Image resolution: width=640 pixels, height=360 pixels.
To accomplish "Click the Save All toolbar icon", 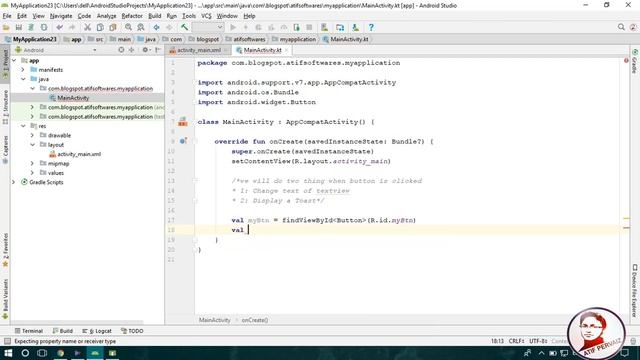I will tap(18, 27).
